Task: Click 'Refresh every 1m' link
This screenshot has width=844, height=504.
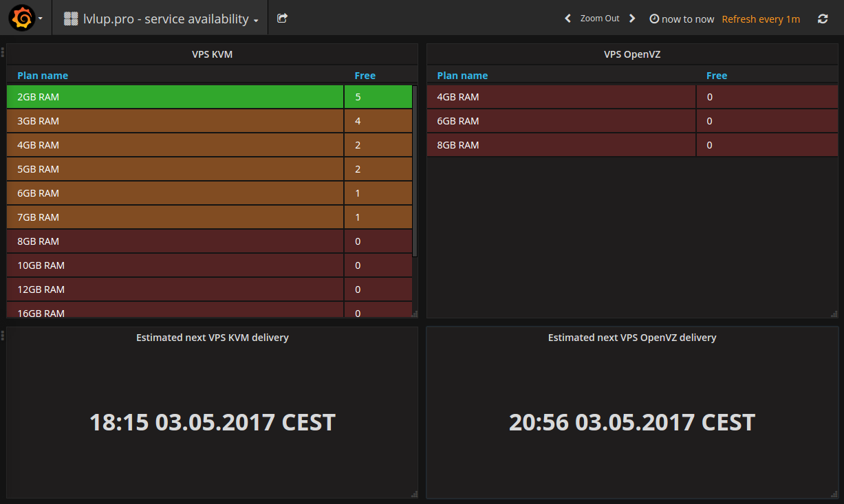Action: coord(761,19)
